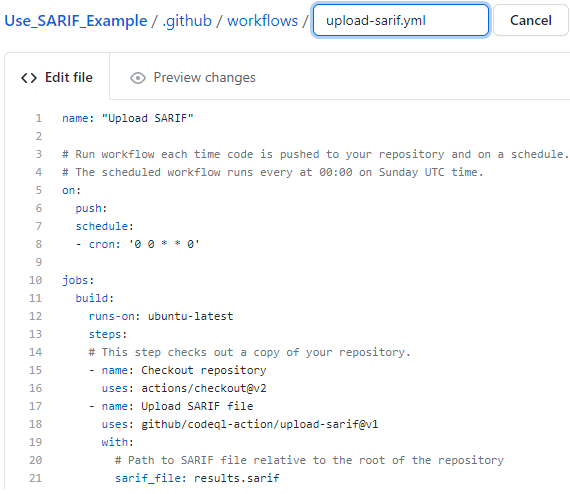This screenshot has width=570, height=494.
Task: Click the comment about Run workflow each time
Action: click(x=315, y=154)
